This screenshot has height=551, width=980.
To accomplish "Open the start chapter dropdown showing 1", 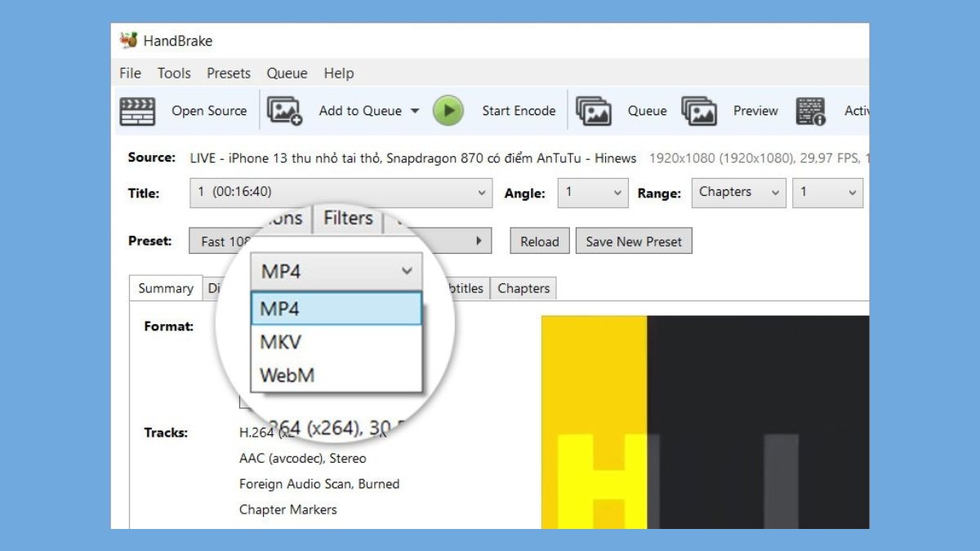I will click(827, 193).
